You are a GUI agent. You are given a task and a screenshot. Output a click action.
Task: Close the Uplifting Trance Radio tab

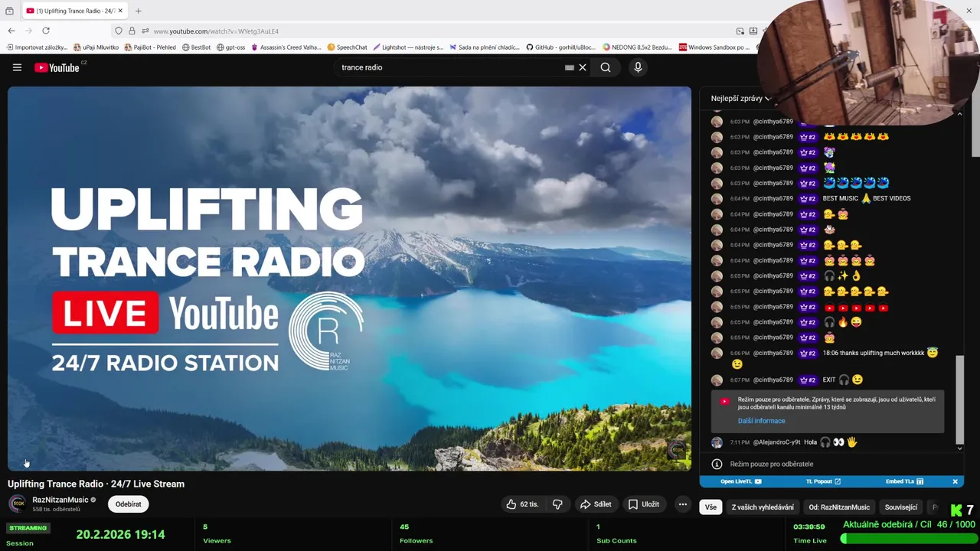pos(120,11)
